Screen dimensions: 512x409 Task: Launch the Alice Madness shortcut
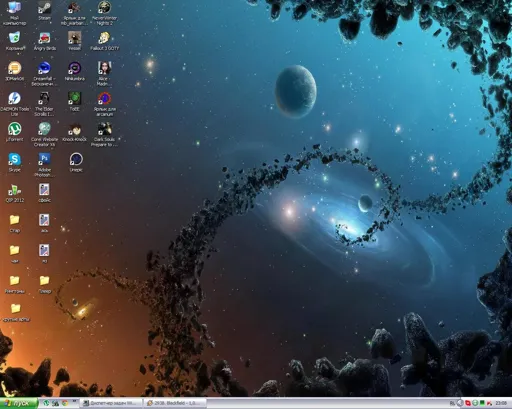(x=104, y=74)
